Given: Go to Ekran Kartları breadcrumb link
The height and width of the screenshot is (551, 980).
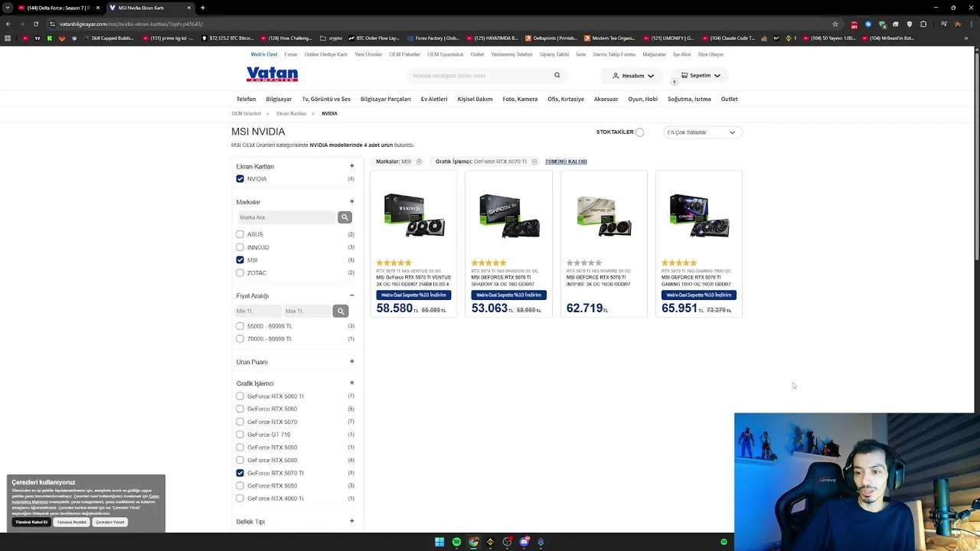Looking at the screenshot, I should 291,113.
